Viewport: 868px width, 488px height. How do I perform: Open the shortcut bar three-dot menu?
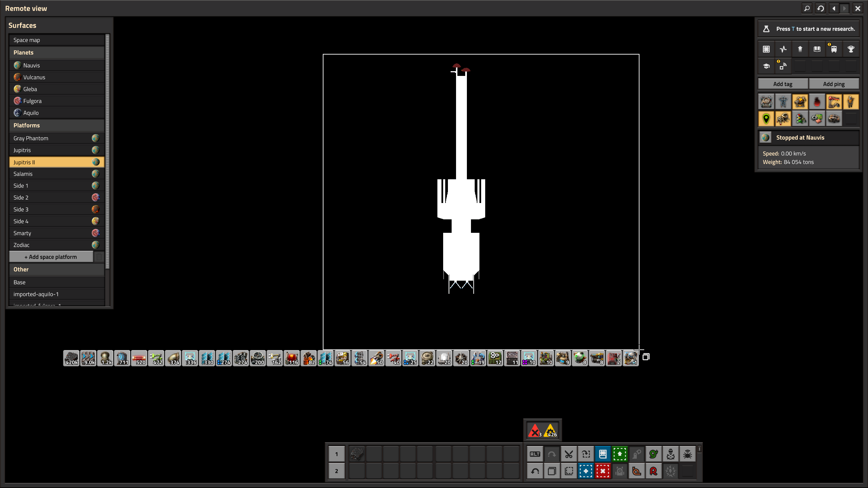click(699, 449)
